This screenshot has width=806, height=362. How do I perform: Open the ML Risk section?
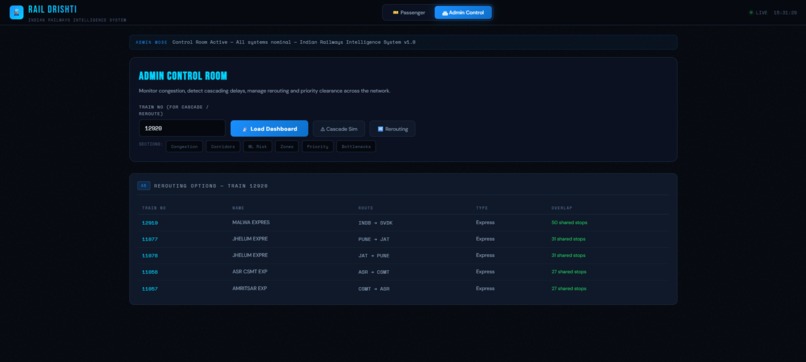pyautogui.click(x=258, y=147)
